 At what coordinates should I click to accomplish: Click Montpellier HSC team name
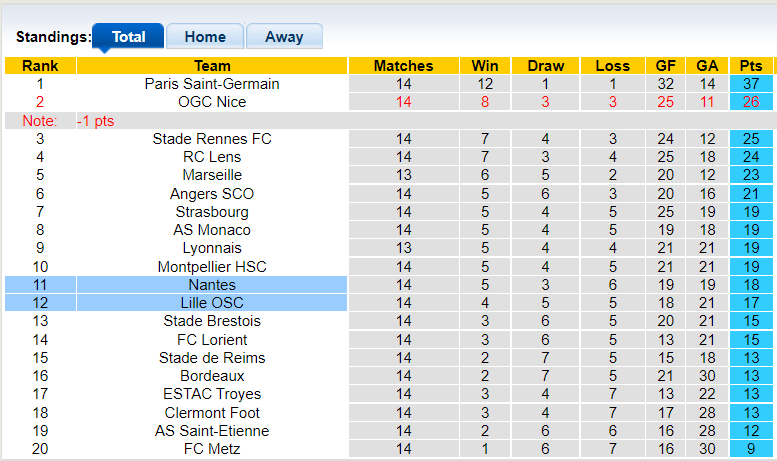(212, 267)
